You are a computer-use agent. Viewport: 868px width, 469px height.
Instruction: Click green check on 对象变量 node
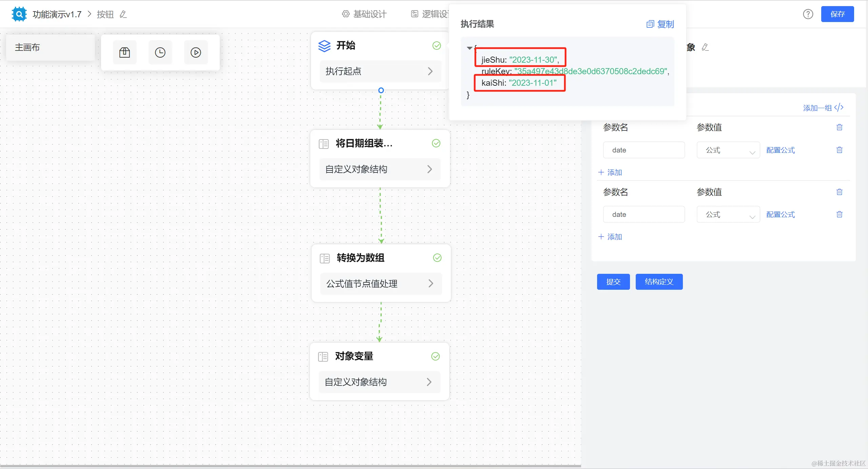coord(435,356)
